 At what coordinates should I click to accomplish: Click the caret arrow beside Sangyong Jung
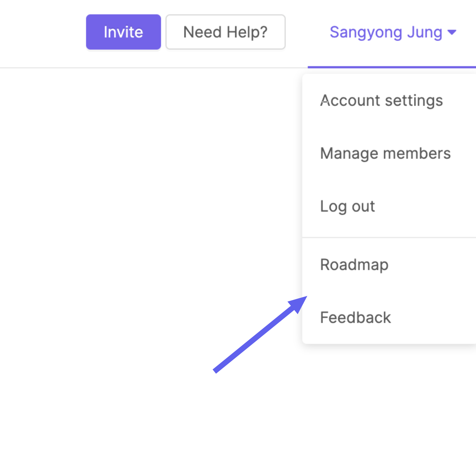click(x=452, y=33)
